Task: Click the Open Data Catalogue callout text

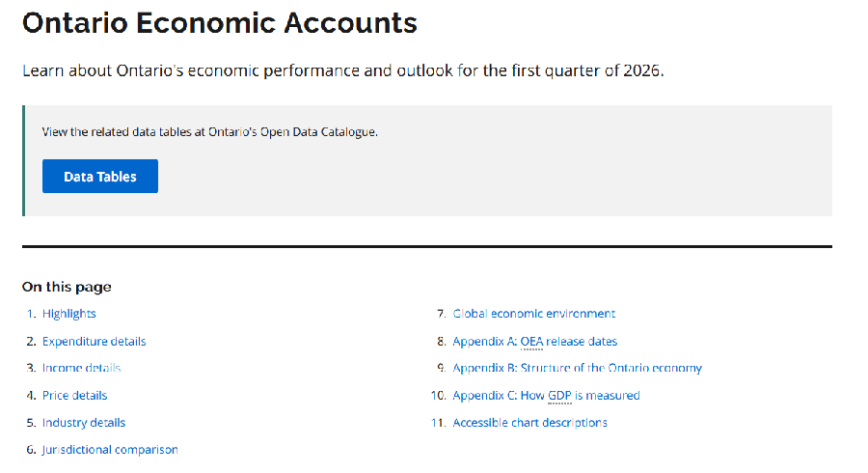Action: click(x=210, y=132)
